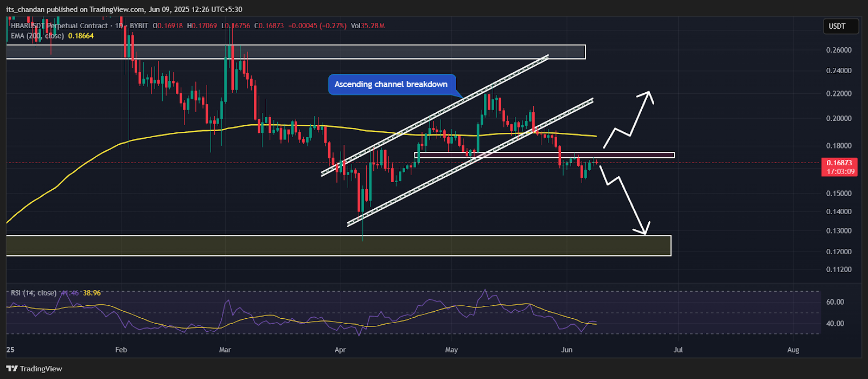The image size is (868, 379).
Task: Select the RSI value 38.96
Action: click(92, 293)
